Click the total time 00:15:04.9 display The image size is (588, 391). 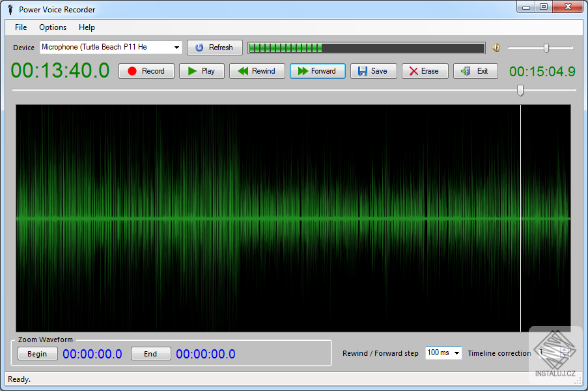[542, 71]
